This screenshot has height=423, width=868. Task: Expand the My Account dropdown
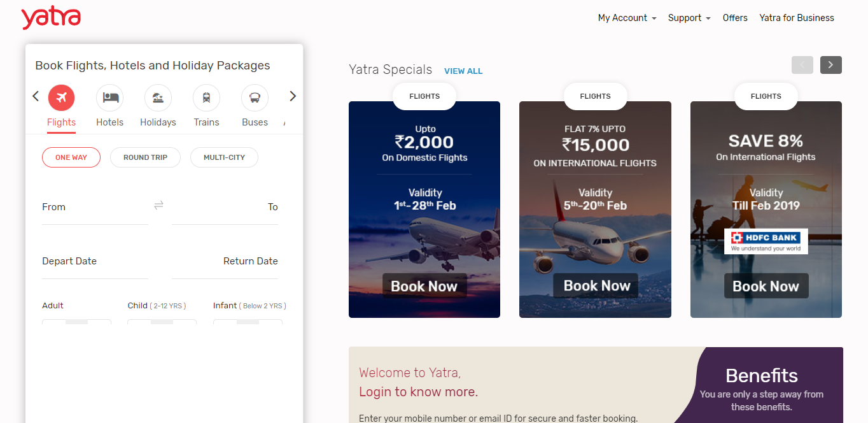pos(627,18)
